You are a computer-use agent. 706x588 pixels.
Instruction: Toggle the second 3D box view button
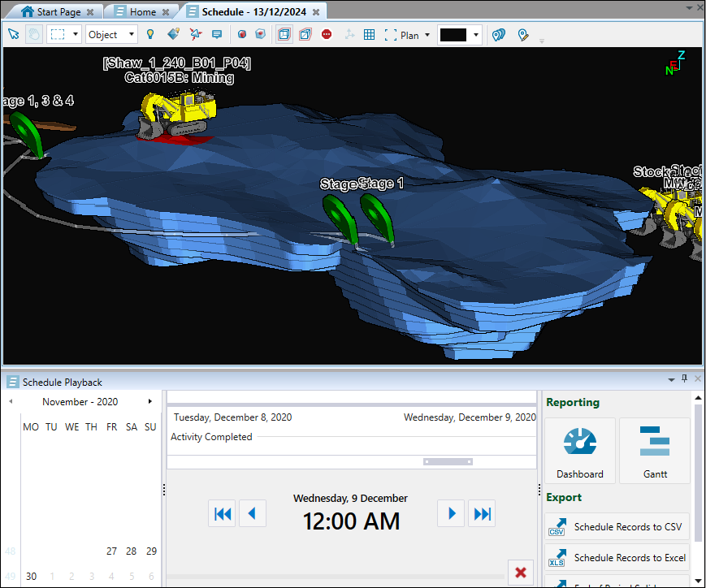305,35
